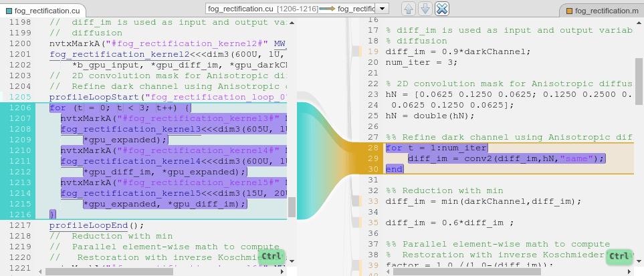Close the traceability highlight with the X icon
The height and width of the screenshot is (276, 644).
click(x=442, y=9)
